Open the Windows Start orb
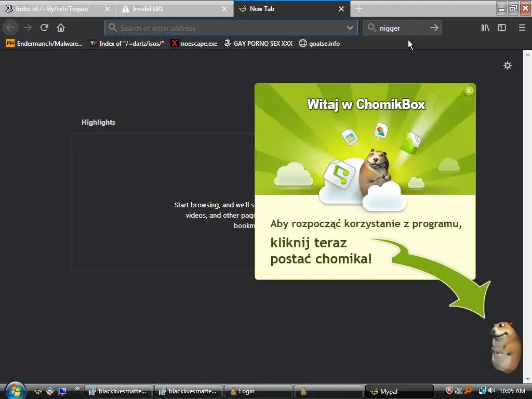 click(x=15, y=391)
